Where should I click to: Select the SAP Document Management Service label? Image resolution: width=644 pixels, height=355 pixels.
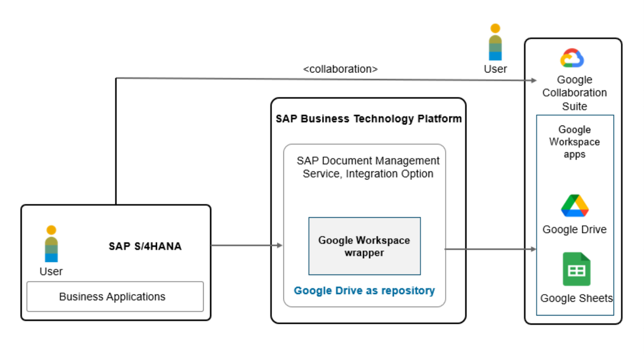coord(368,167)
